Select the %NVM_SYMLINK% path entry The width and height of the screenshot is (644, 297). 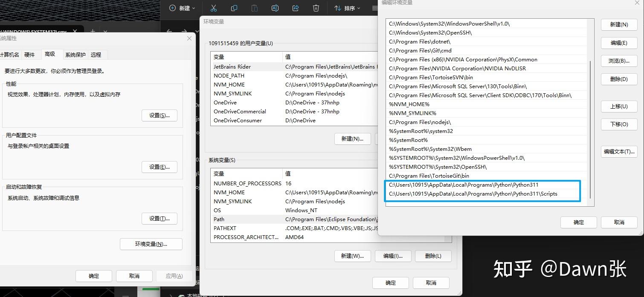486,113
